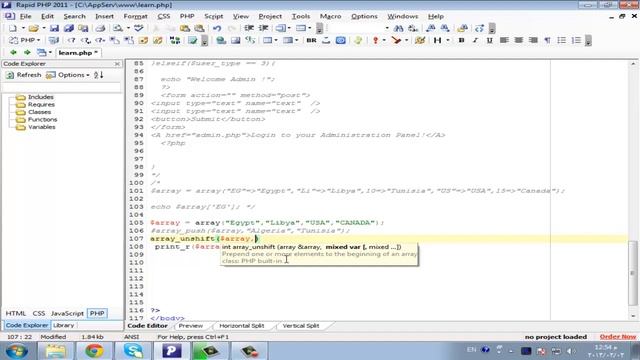Viewport: 640px width, 360px height.
Task: Open the Format menu
Action: 135,16
